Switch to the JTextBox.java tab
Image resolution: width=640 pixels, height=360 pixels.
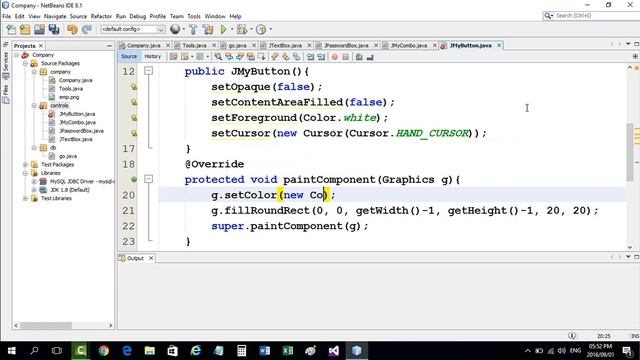(285, 45)
